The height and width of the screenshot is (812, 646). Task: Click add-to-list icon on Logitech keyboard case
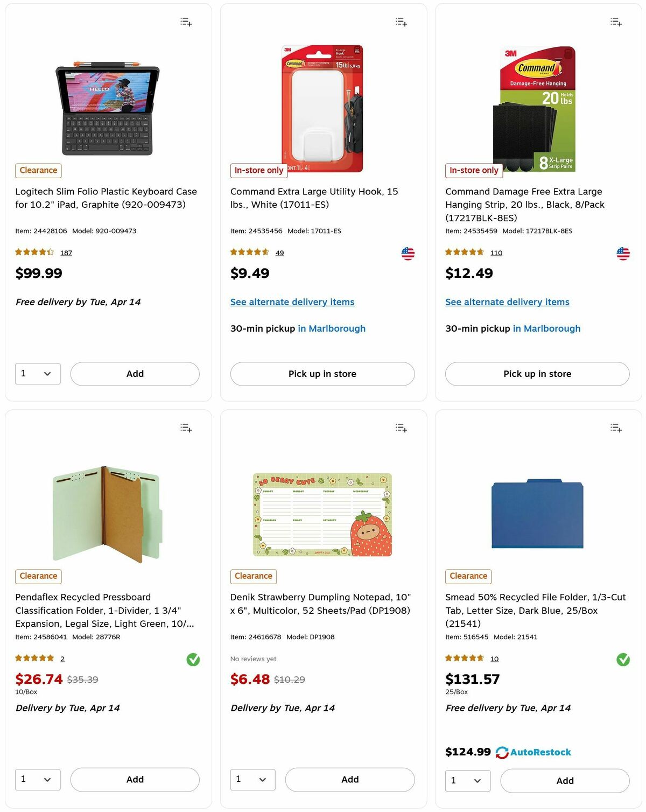[186, 22]
